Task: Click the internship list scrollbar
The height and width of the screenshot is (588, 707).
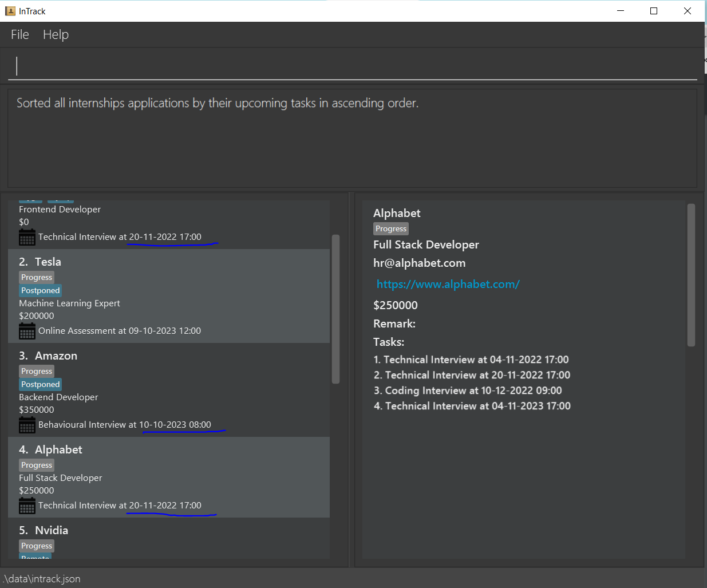Action: coord(336,309)
